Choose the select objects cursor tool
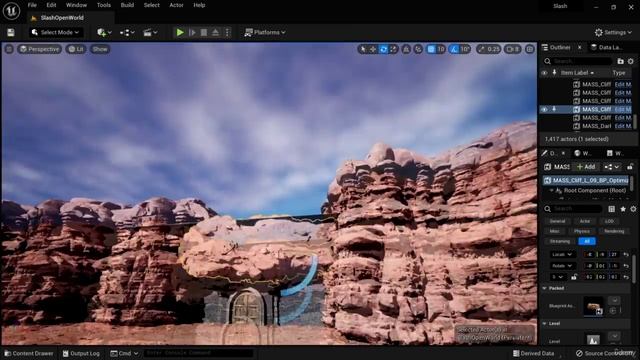This screenshot has height=360, width=640. 362,49
